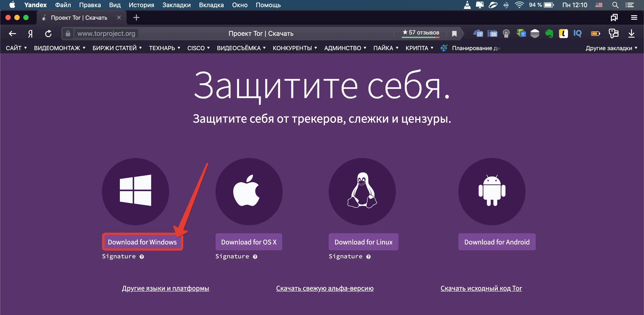Close the Проект Tor tab

point(119,17)
